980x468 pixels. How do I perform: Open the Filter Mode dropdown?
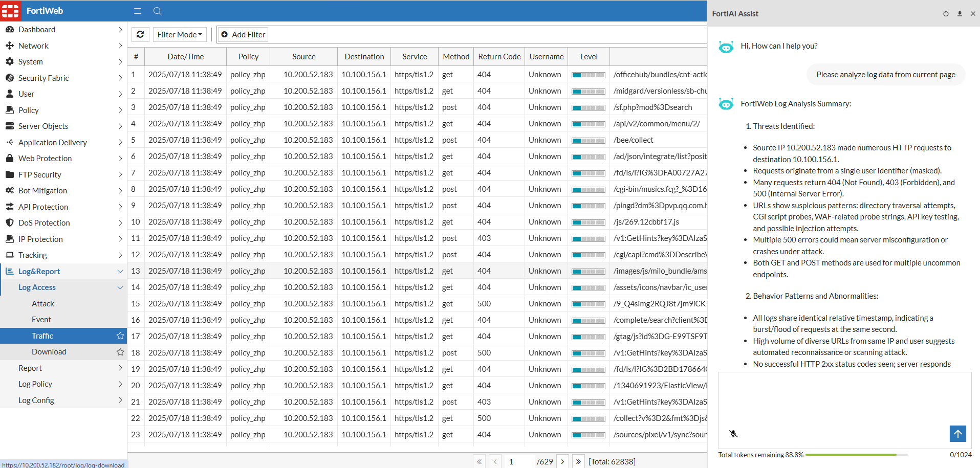coord(180,34)
